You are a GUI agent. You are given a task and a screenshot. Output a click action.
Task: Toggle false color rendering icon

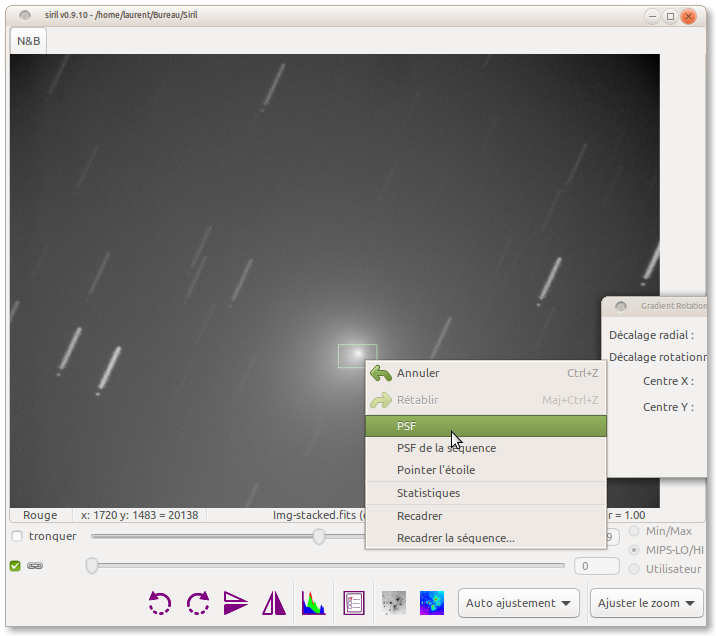pos(432,603)
